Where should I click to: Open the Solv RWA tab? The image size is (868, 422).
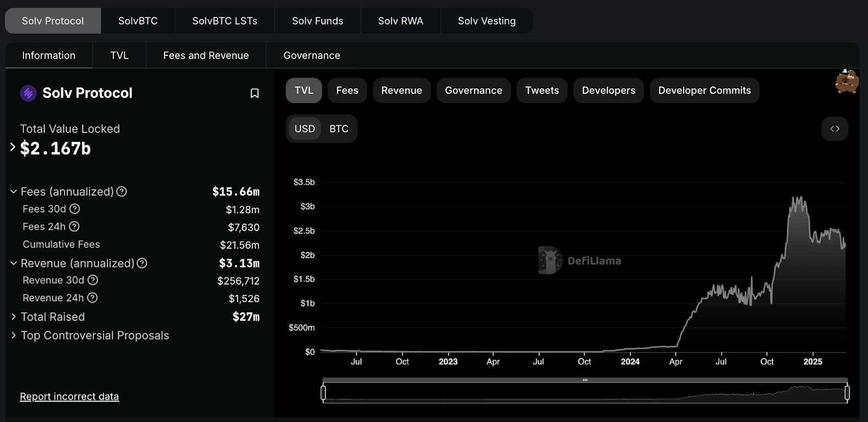pyautogui.click(x=400, y=21)
